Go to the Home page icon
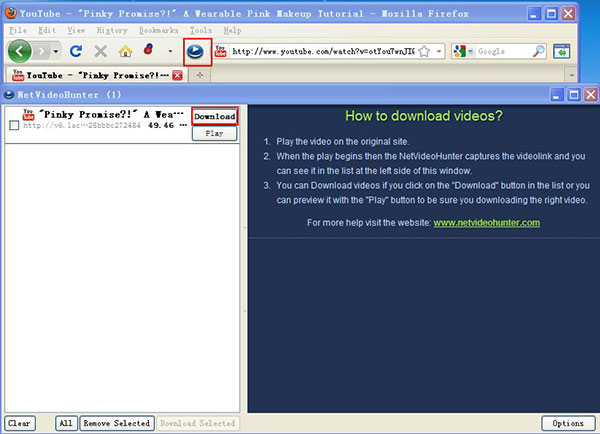 (x=125, y=51)
